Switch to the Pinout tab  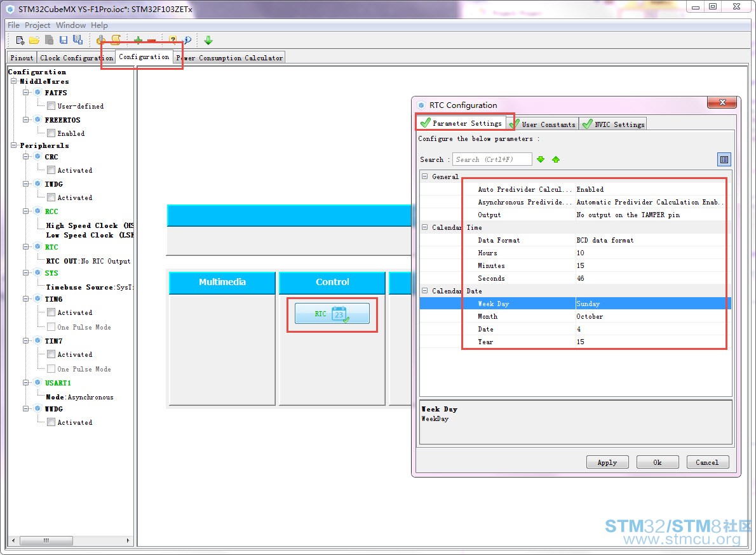pyautogui.click(x=22, y=58)
